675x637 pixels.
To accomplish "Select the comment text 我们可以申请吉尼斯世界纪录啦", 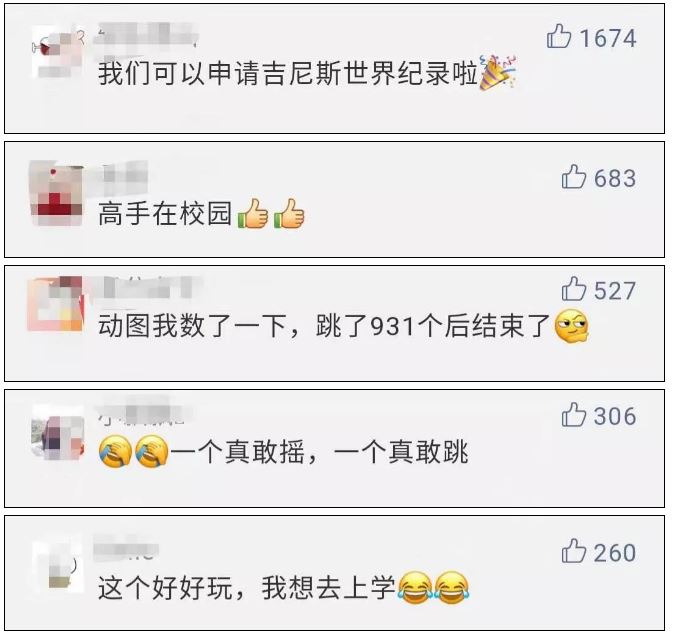I will (x=288, y=73).
